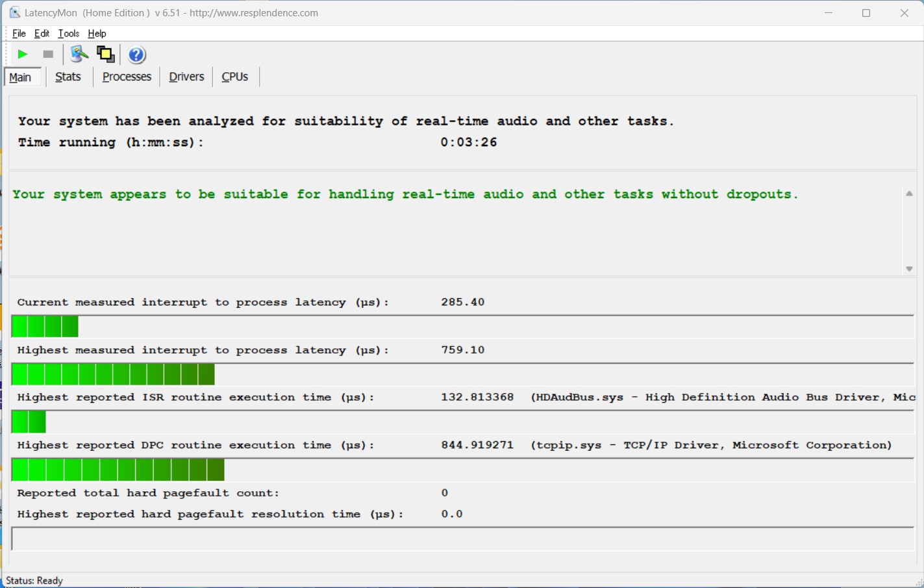Screen dimensions: 924x588
Task: View the CPUs tab
Action: 234,77
